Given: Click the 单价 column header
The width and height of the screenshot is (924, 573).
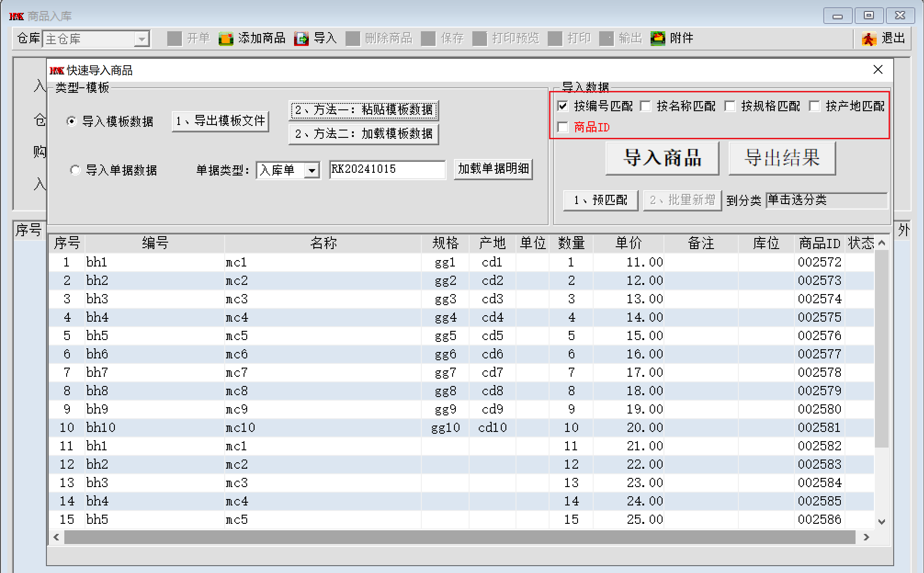Looking at the screenshot, I should (x=629, y=243).
